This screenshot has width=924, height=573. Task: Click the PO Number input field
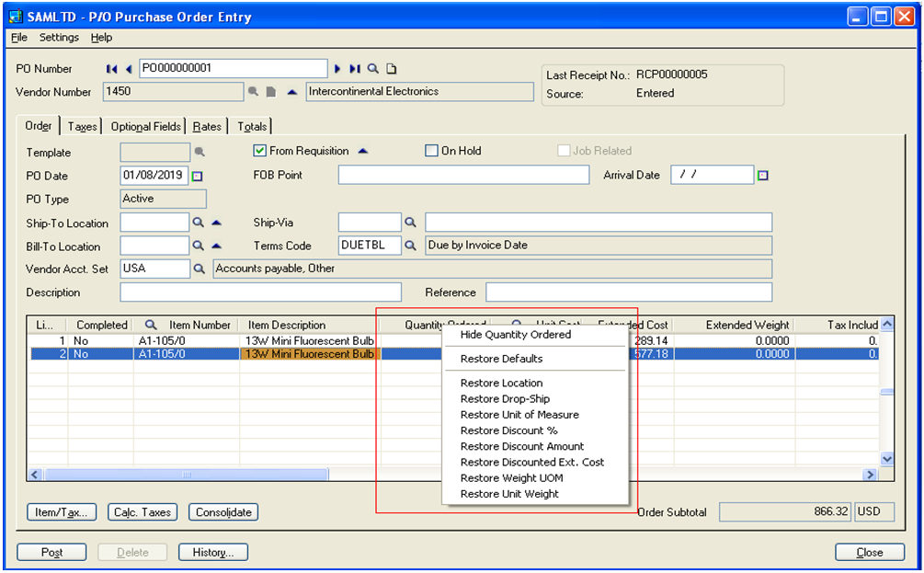[x=234, y=68]
